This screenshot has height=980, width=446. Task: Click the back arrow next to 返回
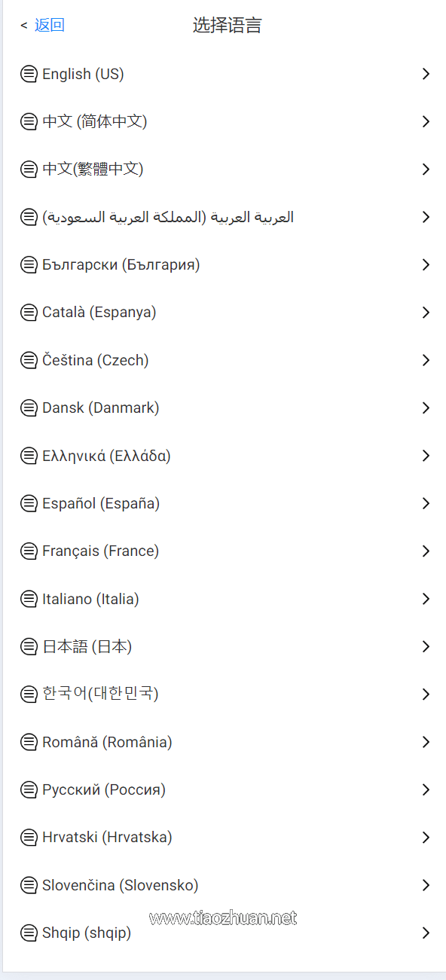tap(24, 26)
